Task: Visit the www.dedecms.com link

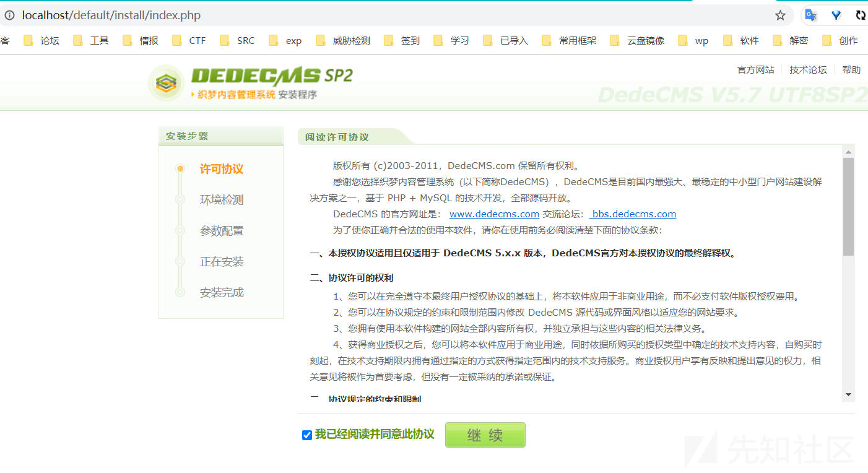Action: pos(494,214)
